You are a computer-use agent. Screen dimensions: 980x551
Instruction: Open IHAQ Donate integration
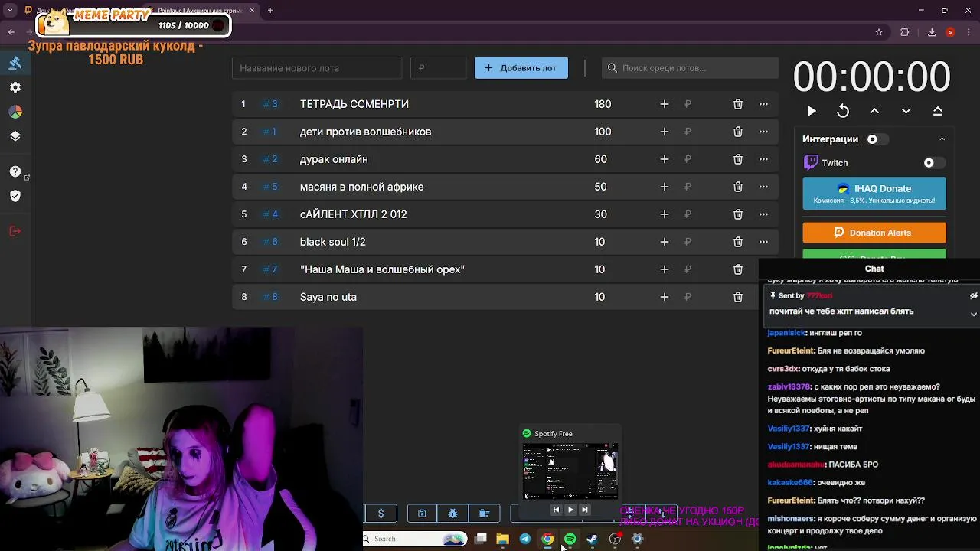click(x=874, y=194)
